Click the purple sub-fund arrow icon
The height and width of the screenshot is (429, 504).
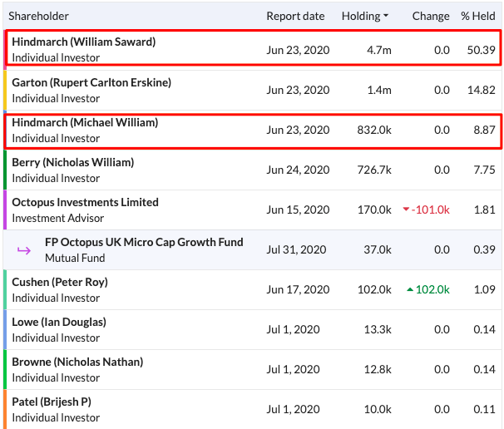tap(24, 250)
